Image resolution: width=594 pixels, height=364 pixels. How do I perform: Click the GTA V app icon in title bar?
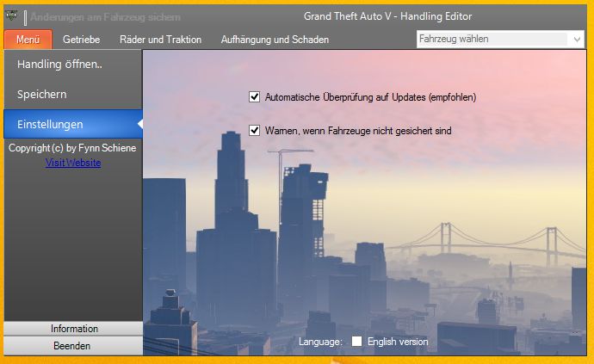11,15
